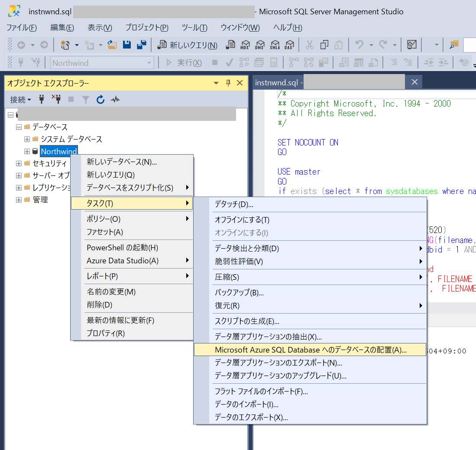Click the Activity Monitor pulse icon
This screenshot has height=450, width=476.
115,99
